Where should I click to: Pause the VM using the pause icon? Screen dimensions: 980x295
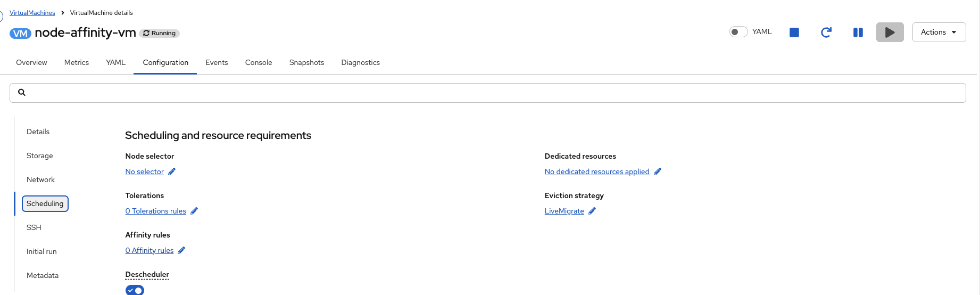point(858,32)
